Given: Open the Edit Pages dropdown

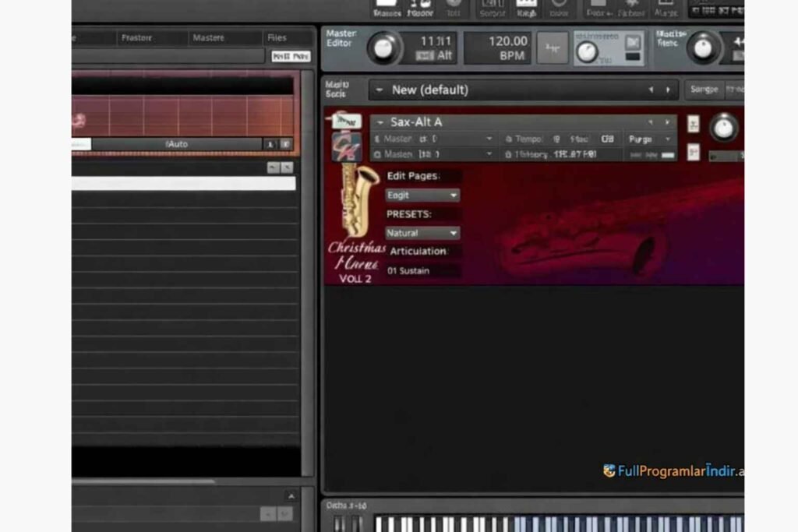Looking at the screenshot, I should tap(422, 196).
